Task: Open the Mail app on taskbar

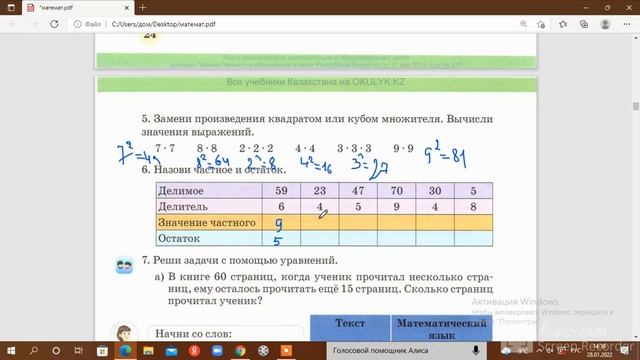Action: coord(171,351)
